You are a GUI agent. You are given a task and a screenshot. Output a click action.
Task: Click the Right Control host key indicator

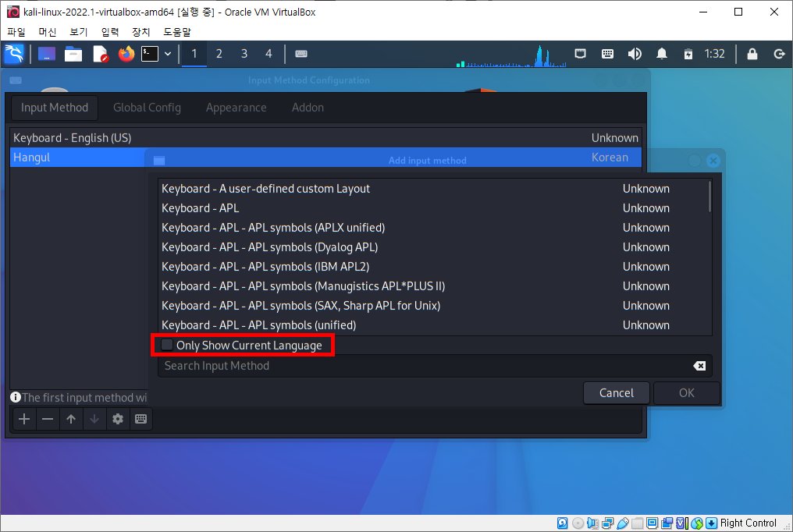point(748,523)
